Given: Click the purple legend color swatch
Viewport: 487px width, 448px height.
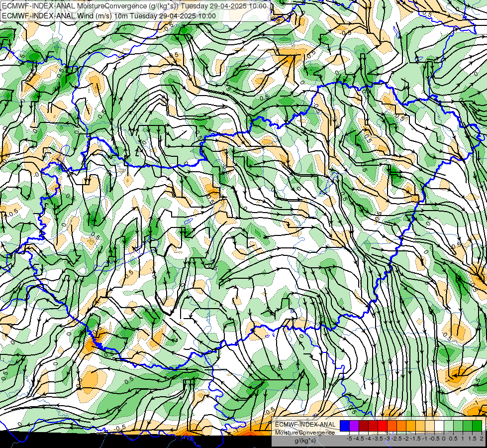Looking at the screenshot, I should 354,426.
